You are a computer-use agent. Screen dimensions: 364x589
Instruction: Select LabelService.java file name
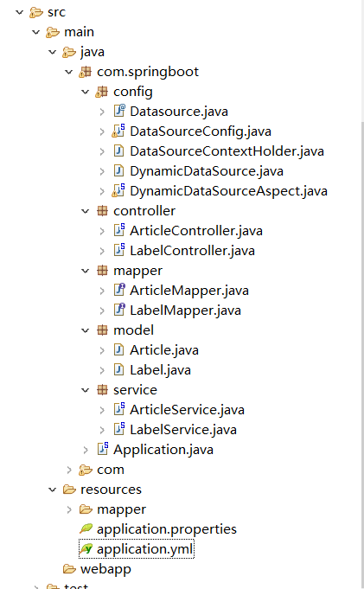tap(183, 430)
